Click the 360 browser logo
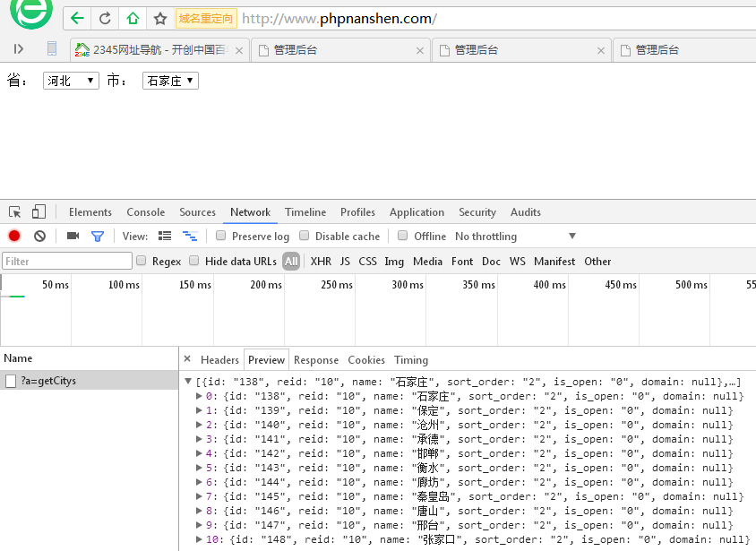The height and width of the screenshot is (551, 756). tap(31, 13)
